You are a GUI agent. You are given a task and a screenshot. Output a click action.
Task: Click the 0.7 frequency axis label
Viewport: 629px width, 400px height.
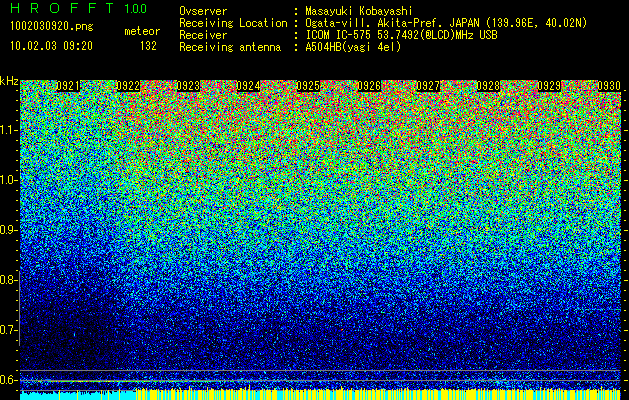8,330
